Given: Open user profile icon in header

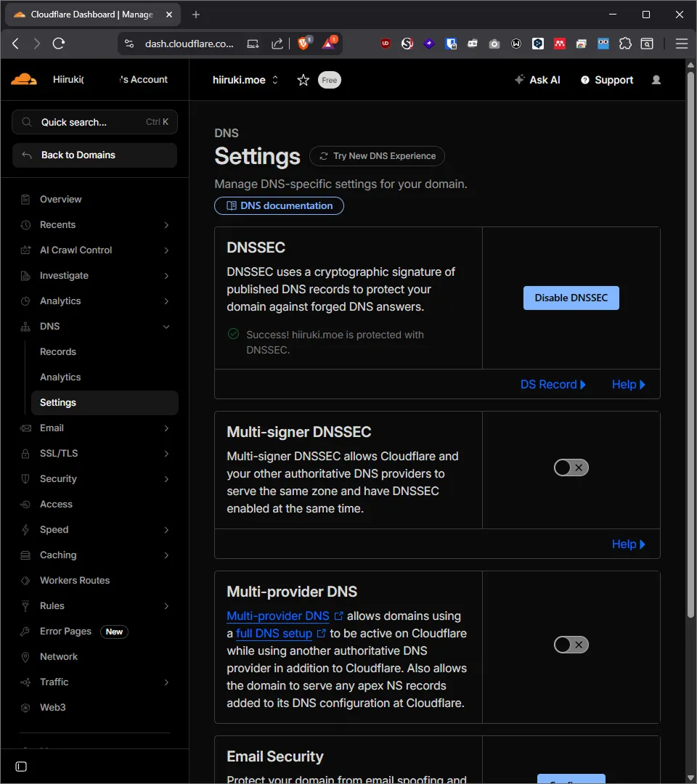Looking at the screenshot, I should [656, 80].
